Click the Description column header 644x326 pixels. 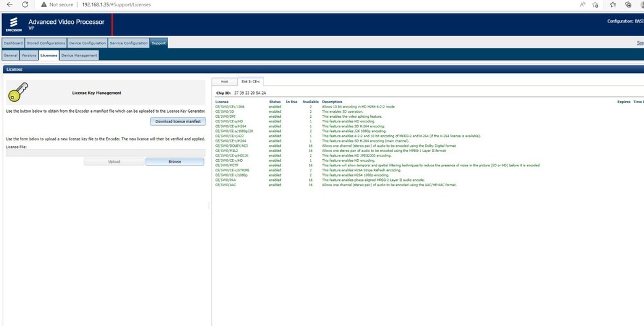pos(332,102)
